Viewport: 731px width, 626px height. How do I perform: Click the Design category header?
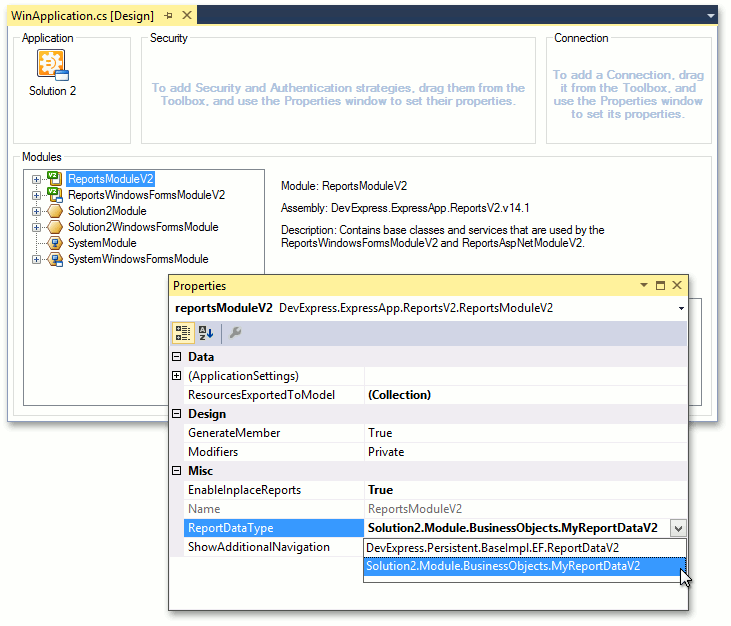(x=207, y=413)
